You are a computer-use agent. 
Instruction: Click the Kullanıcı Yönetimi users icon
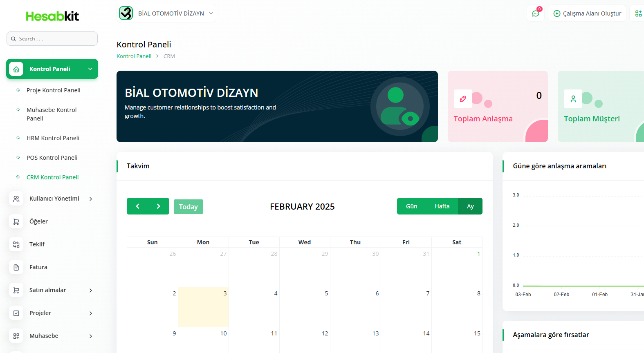tap(16, 199)
